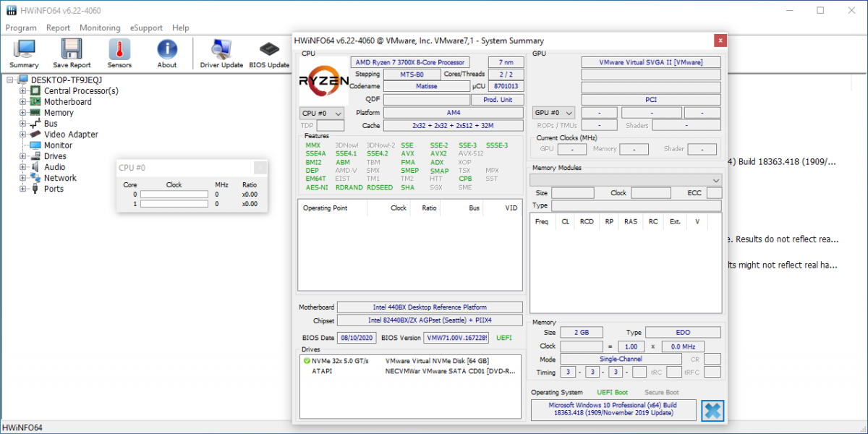
Task: Click the Ryzen CPU logo
Action: pyautogui.click(x=323, y=80)
